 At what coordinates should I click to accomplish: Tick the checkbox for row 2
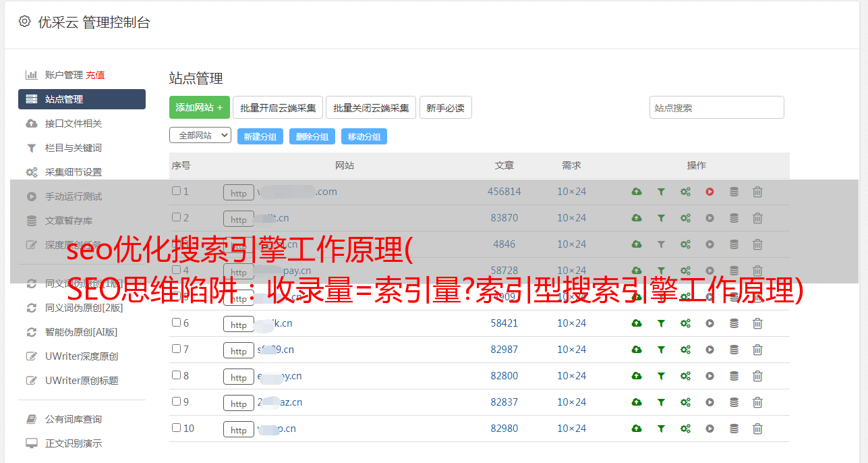176,217
